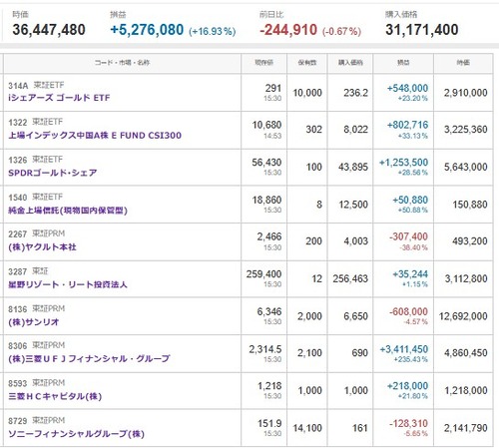Select total market value 36,447,480
Viewport: 499px width, 448px height.
(49, 30)
